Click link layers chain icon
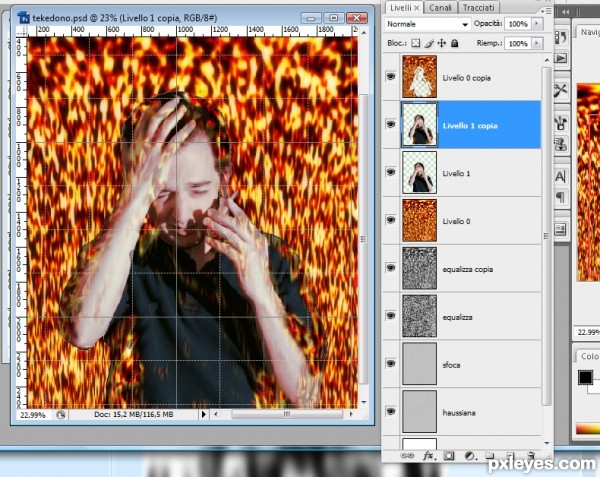Image resolution: width=600 pixels, height=477 pixels. tap(407, 456)
